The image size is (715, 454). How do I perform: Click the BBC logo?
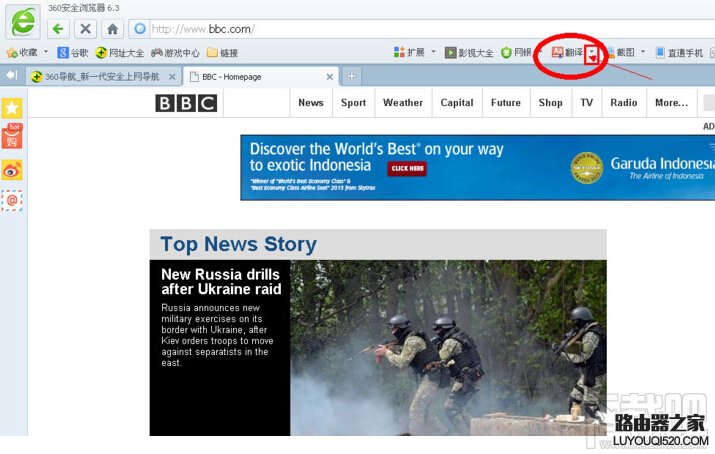[186, 103]
